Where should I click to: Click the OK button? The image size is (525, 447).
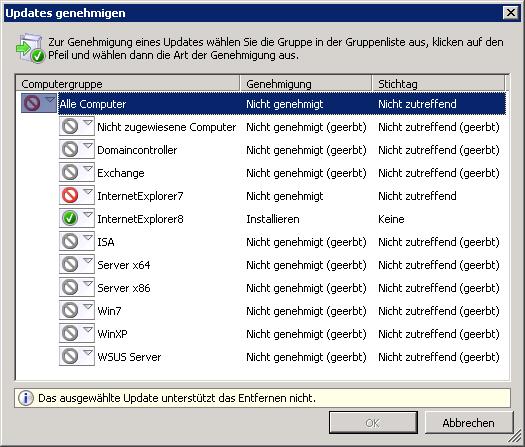(x=373, y=423)
